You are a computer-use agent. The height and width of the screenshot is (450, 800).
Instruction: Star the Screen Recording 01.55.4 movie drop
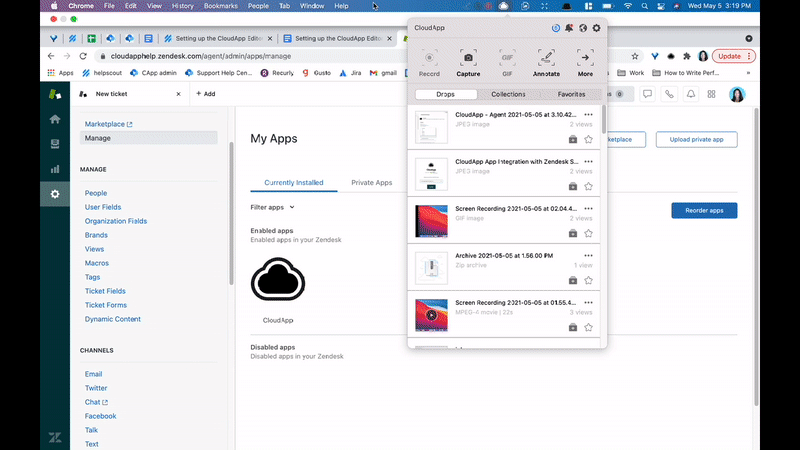click(588, 327)
